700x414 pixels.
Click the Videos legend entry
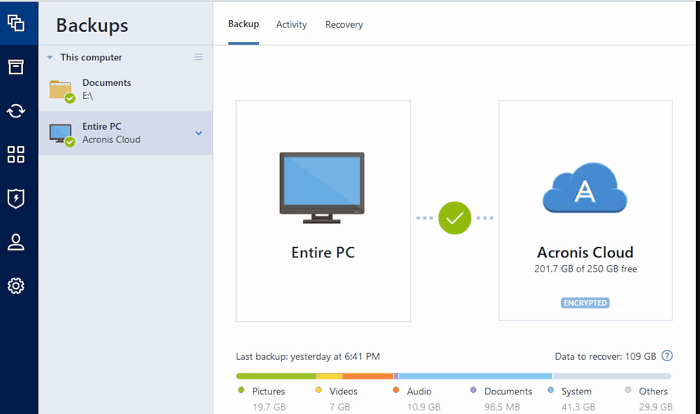tap(337, 391)
